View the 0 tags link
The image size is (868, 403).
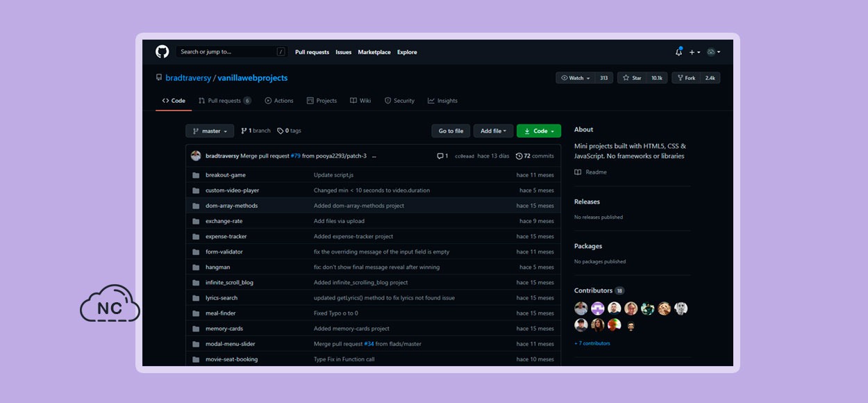click(289, 131)
